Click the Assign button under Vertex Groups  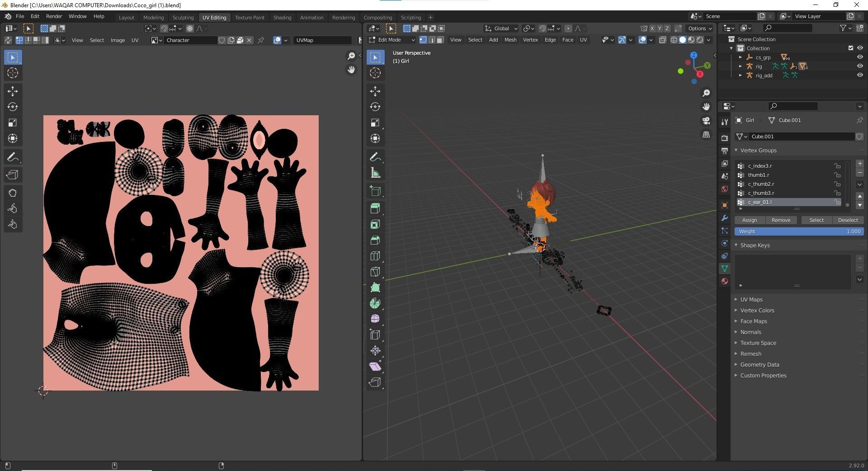point(749,220)
